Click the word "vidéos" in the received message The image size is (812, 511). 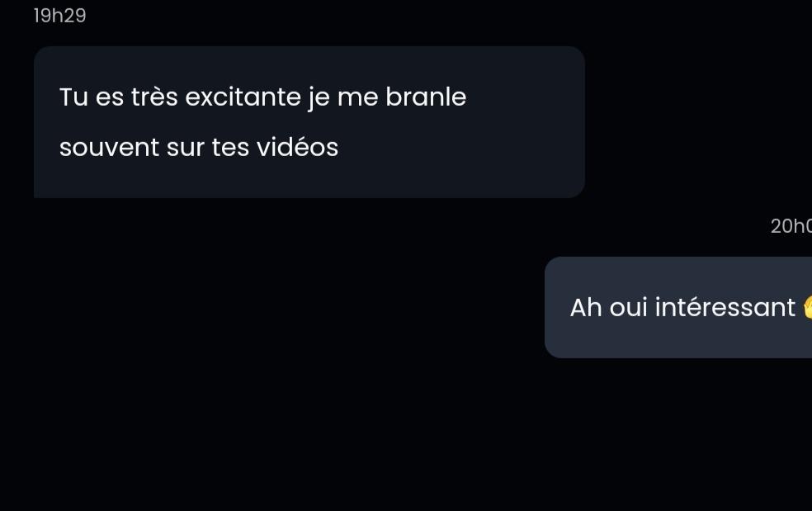click(x=297, y=147)
